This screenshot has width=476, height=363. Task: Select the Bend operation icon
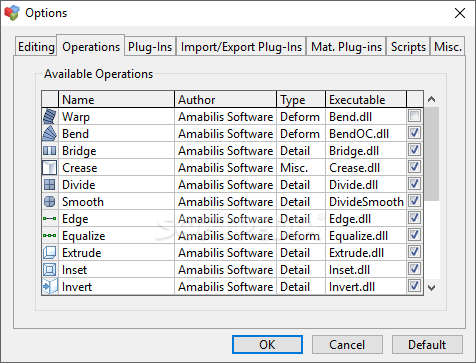point(50,133)
